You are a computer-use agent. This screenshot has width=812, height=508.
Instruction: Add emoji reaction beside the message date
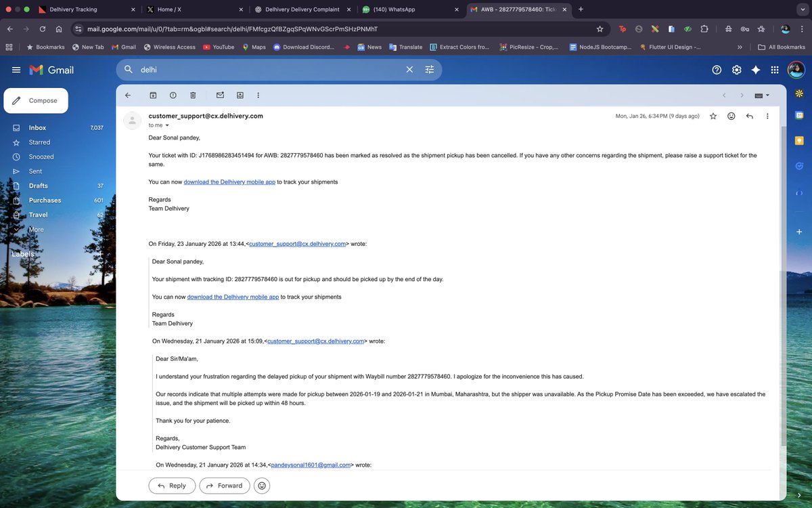[x=731, y=116]
